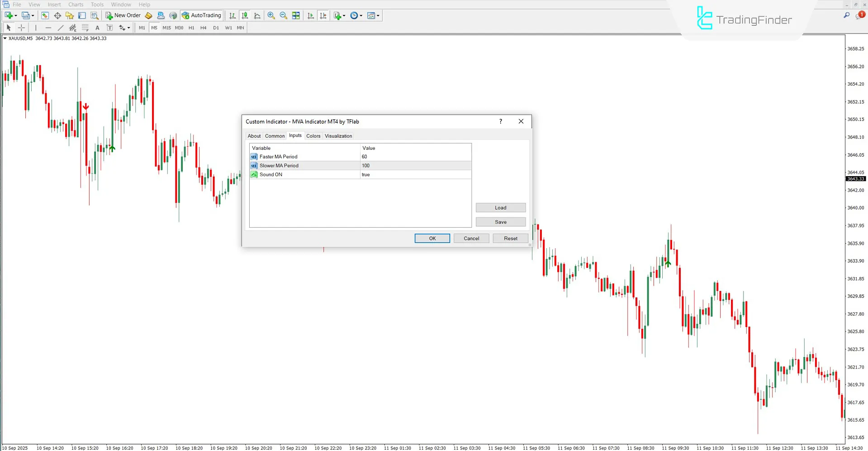The image size is (868, 451).
Task: Click the Zoom Out magnifier icon
Action: (x=284, y=15)
